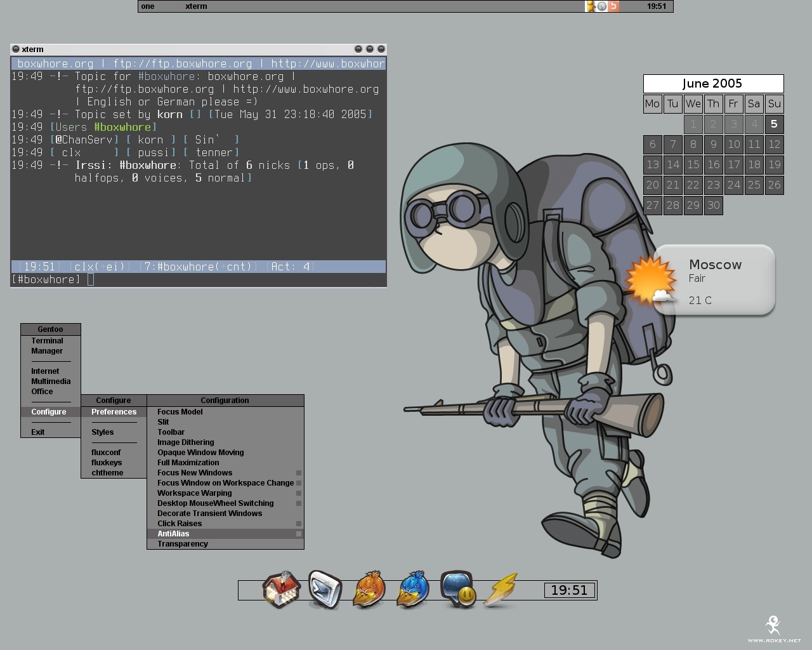
Task: Select day 21 in the calendar
Action: pos(672,185)
